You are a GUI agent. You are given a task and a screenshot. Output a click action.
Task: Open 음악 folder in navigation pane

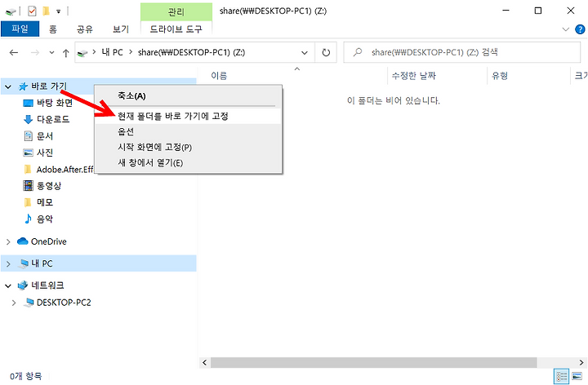(x=45, y=219)
